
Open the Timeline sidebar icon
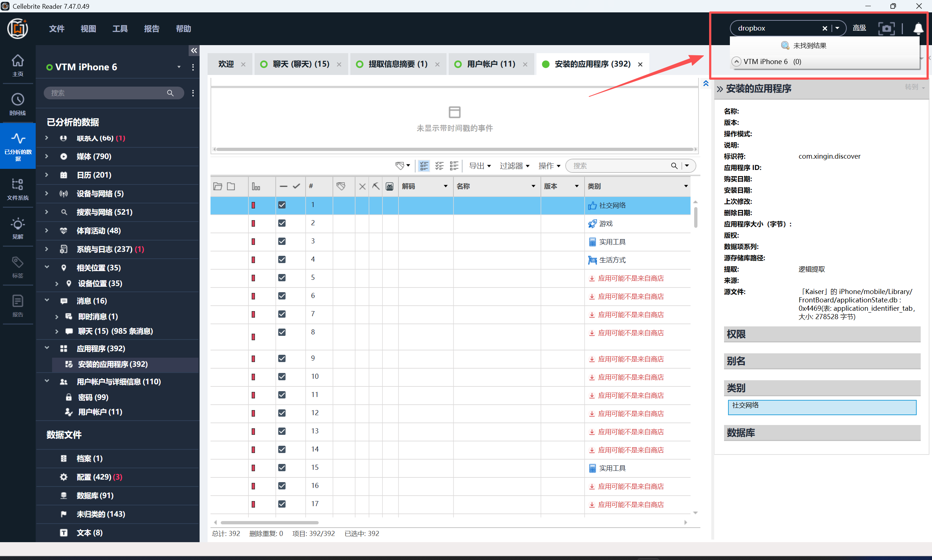17,104
